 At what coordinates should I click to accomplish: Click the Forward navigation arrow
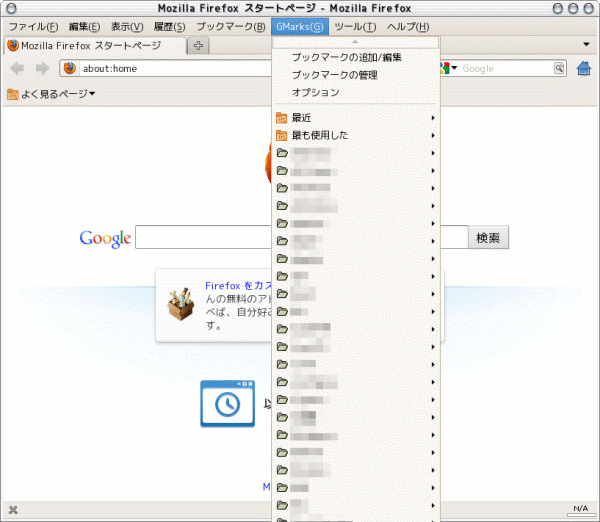click(x=41, y=68)
